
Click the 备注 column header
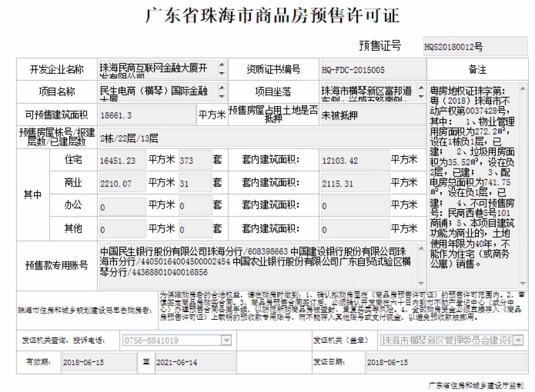click(478, 70)
